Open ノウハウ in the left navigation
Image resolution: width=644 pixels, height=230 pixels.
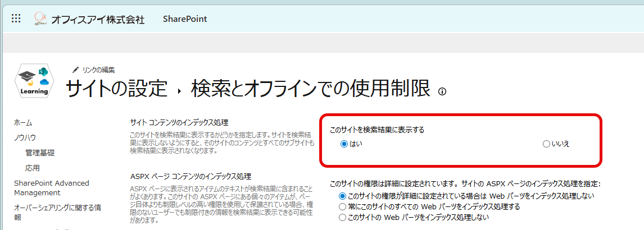pos(25,137)
